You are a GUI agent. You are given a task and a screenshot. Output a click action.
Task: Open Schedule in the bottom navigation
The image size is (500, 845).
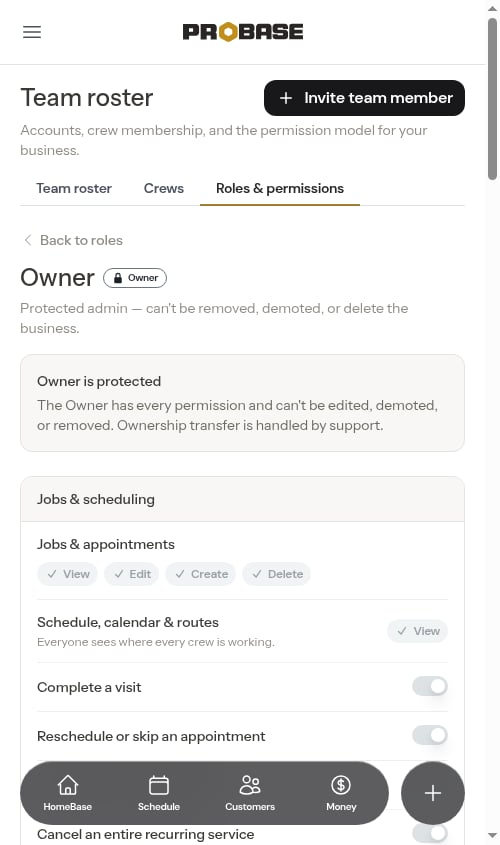click(159, 793)
